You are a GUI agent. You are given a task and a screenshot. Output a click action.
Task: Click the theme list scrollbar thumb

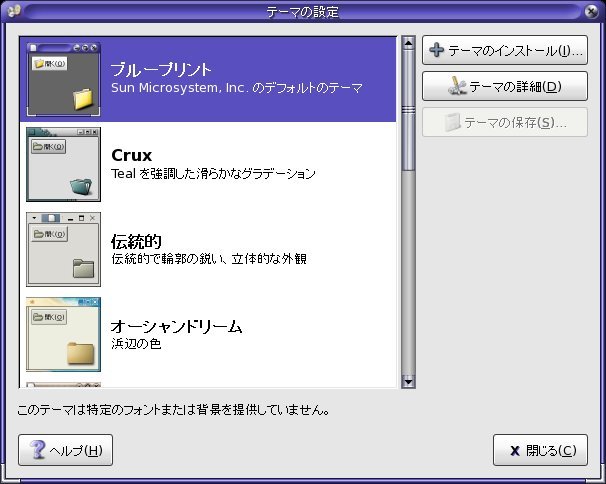408,110
